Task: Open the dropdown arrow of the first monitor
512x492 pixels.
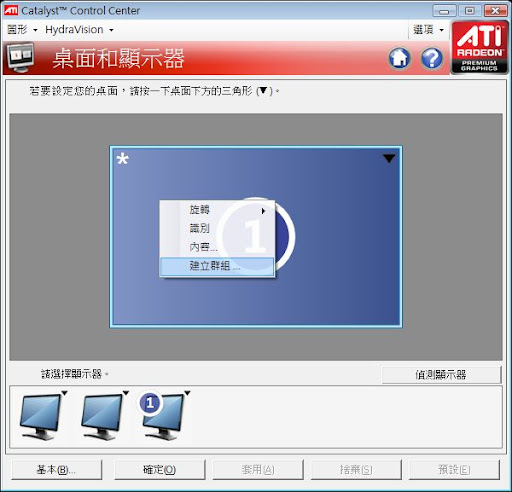Action: tap(65, 393)
